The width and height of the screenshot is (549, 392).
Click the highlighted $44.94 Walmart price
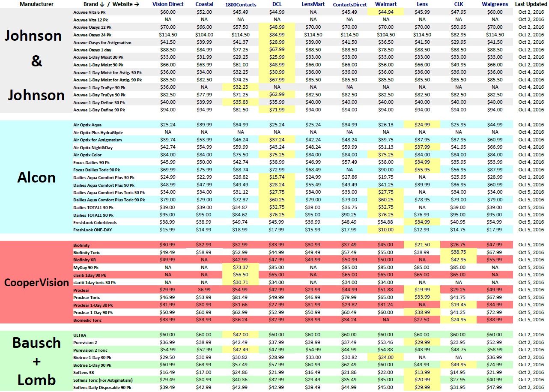[x=385, y=12]
